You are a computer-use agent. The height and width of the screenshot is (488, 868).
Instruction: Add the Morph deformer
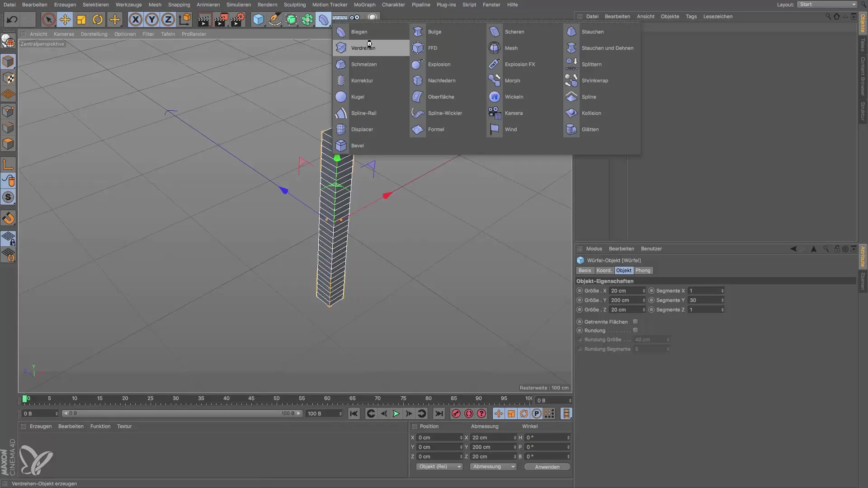(524, 80)
